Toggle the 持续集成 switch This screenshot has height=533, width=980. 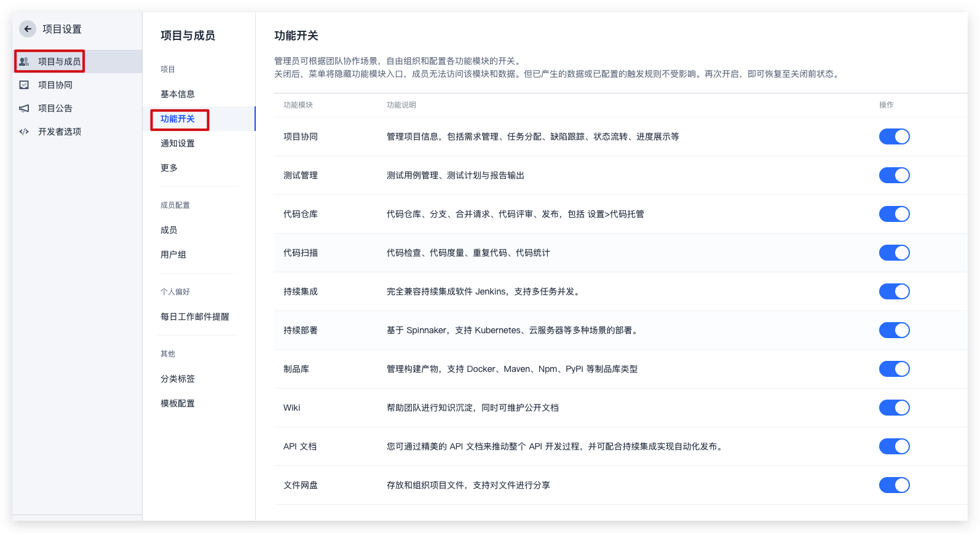894,291
